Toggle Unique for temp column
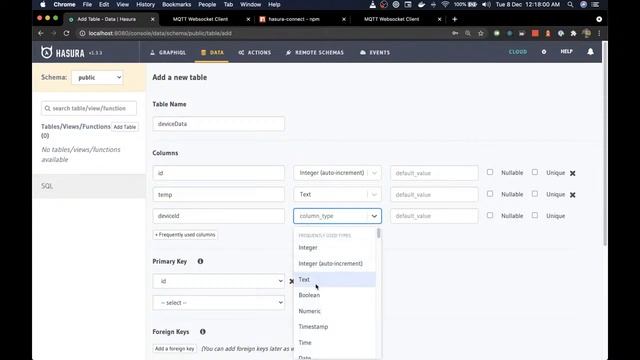This screenshot has width=640, height=360. [x=535, y=194]
